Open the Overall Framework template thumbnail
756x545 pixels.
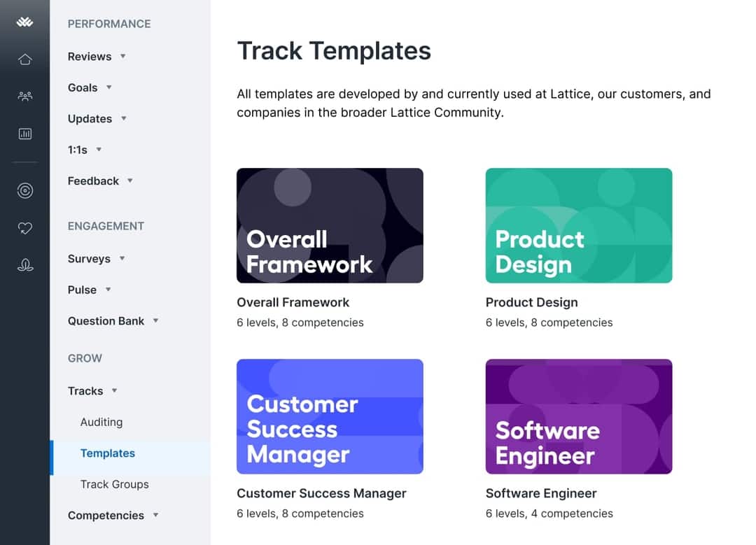pyautogui.click(x=330, y=225)
